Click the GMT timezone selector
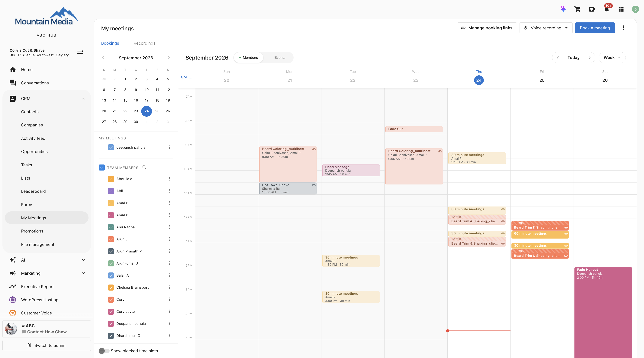This screenshot has height=358, width=644. click(x=186, y=77)
